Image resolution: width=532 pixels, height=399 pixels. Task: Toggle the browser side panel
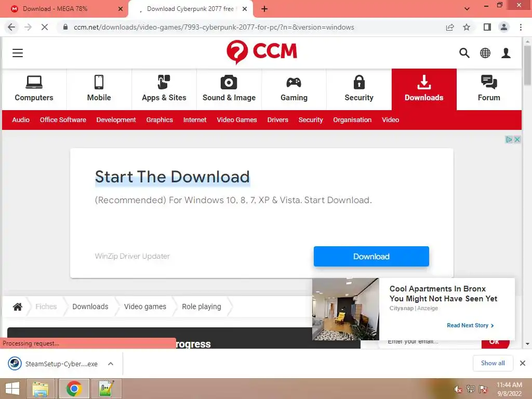[x=487, y=27]
